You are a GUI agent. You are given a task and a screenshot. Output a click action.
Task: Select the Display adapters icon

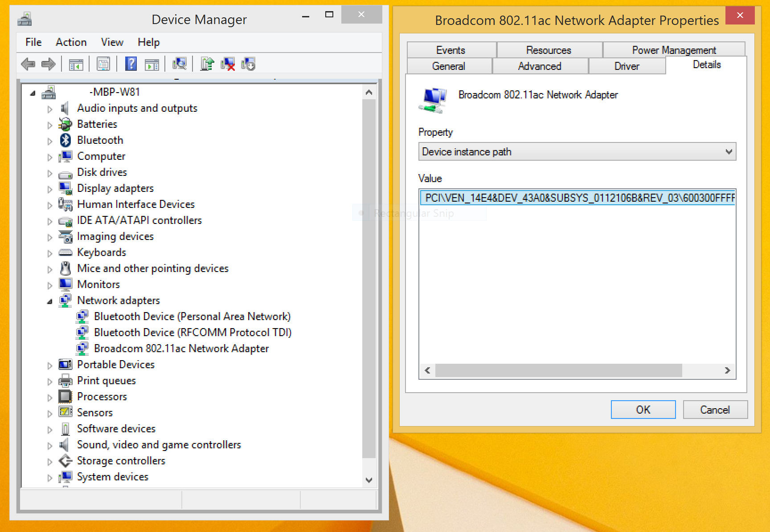click(66, 188)
